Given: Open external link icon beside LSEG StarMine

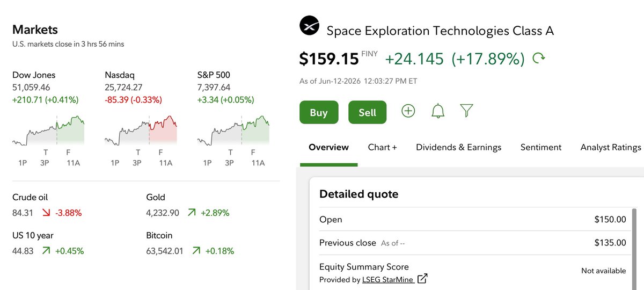Looking at the screenshot, I should click(x=423, y=279).
